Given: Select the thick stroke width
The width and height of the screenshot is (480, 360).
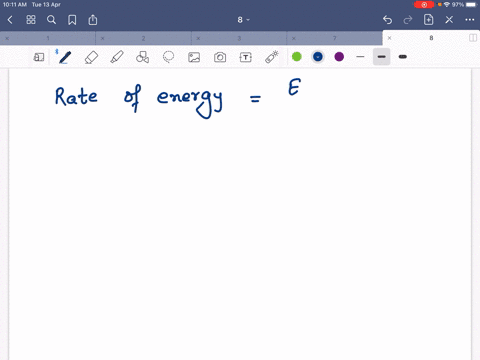Looking at the screenshot, I should pyautogui.click(x=403, y=57).
